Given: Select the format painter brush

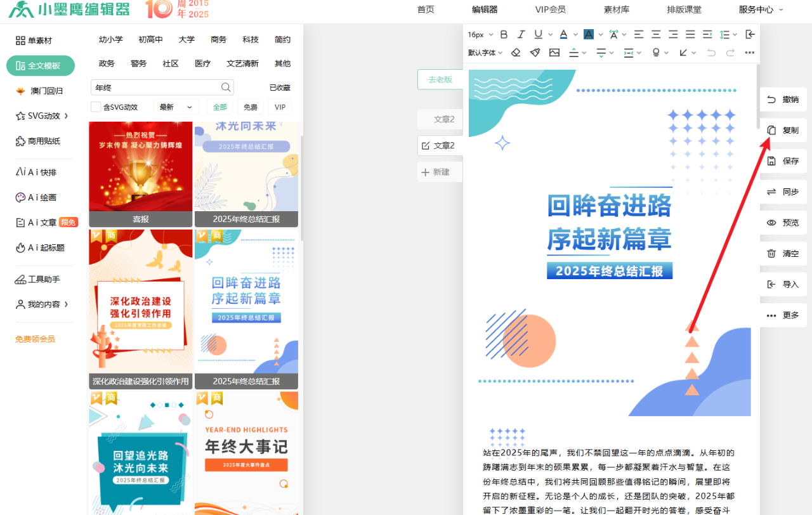Looking at the screenshot, I should [x=535, y=53].
